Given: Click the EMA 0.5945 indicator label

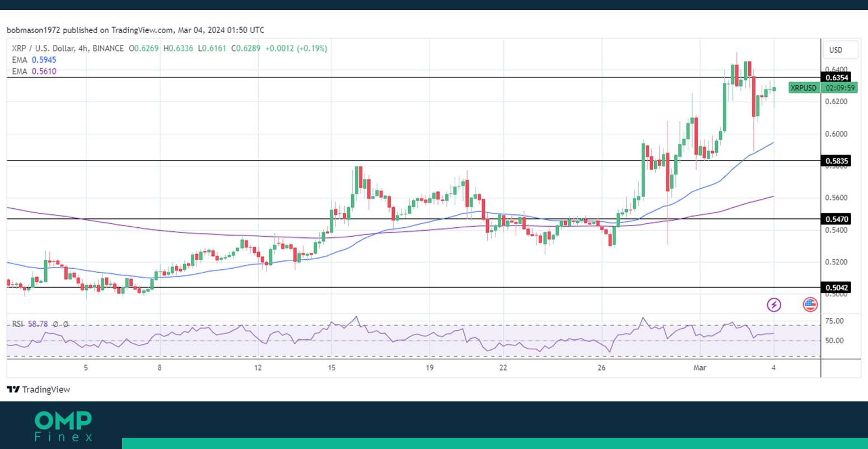Looking at the screenshot, I should (x=34, y=60).
